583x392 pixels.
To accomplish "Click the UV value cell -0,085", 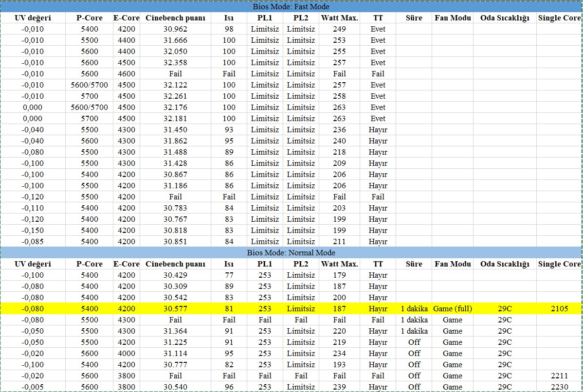I will tap(33, 242).
